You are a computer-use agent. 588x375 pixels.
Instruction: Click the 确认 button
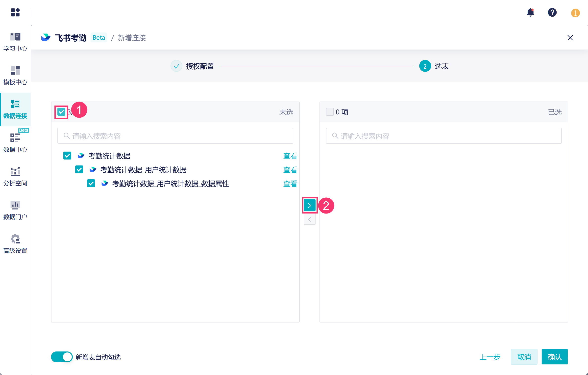(554, 357)
